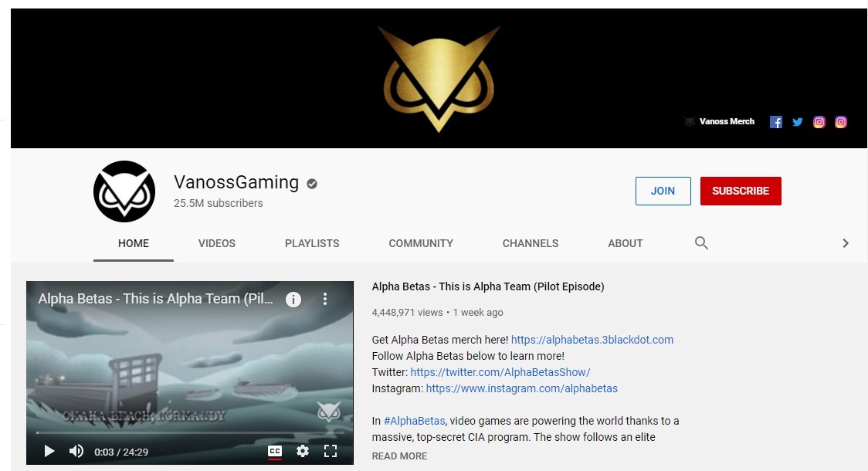The width and height of the screenshot is (868, 471).
Task: Enter fullscreen mode on the video
Action: point(331,451)
